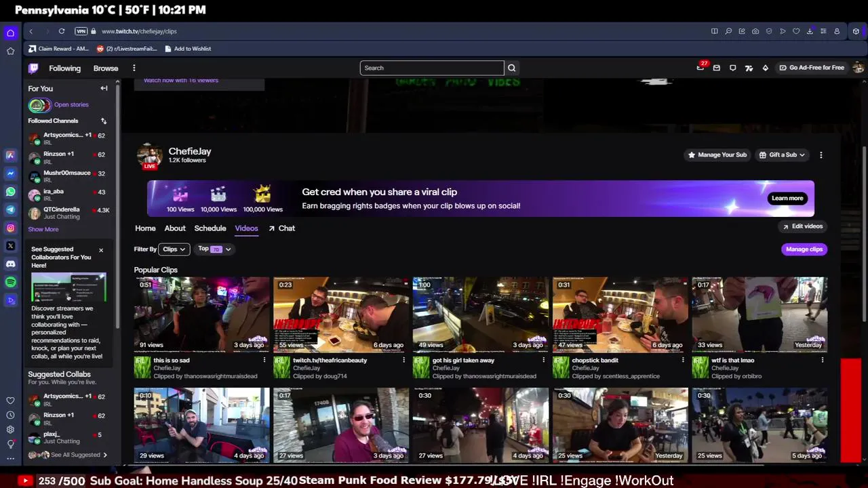This screenshot has width=868, height=488.
Task: Go back using browser back arrow
Action: click(31, 31)
